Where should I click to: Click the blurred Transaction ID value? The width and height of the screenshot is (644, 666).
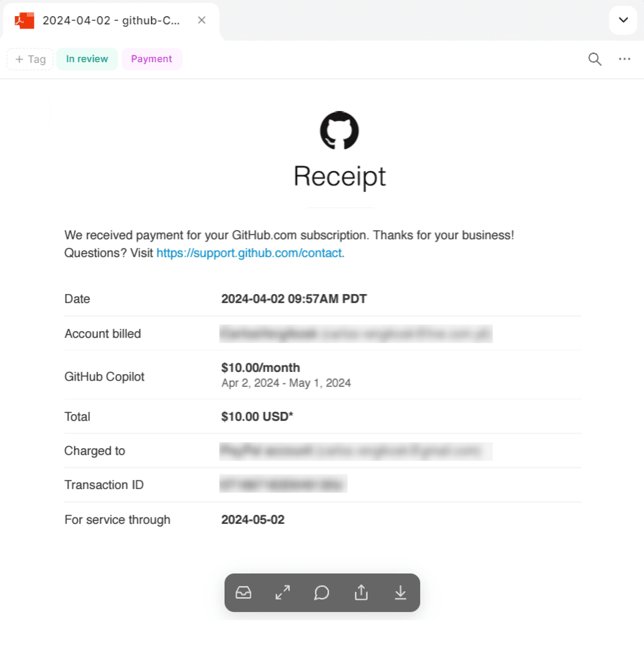pos(283,484)
